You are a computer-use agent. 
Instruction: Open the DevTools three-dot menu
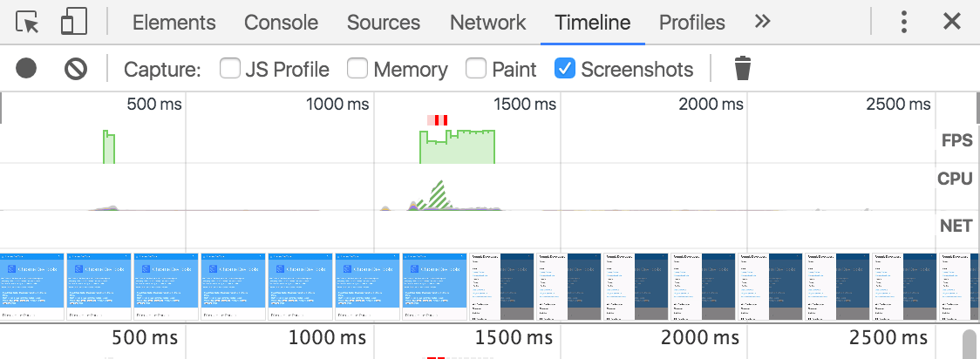(904, 23)
